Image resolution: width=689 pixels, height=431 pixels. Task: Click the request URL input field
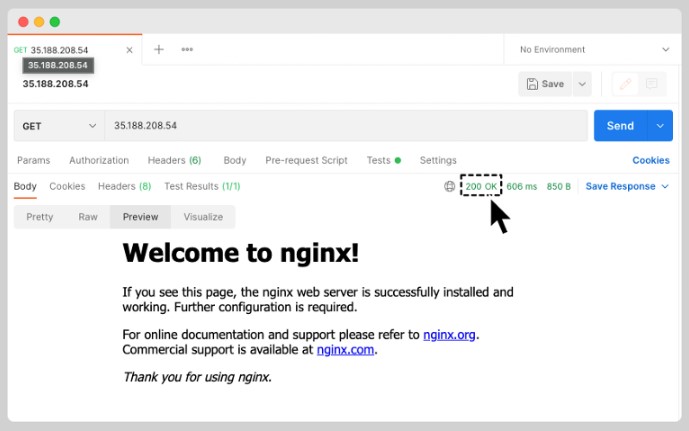click(346, 126)
